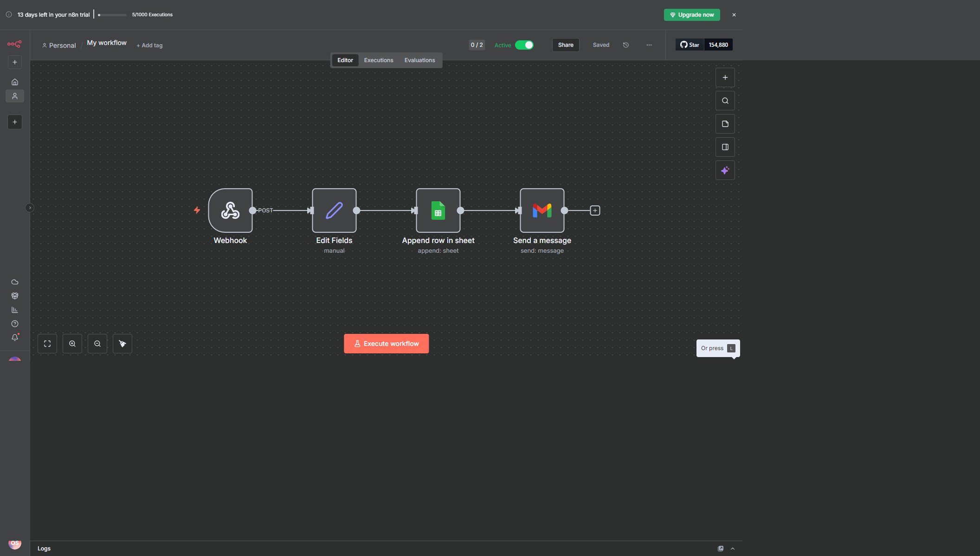This screenshot has width=980, height=556.
Task: Expand the Logs panel chevron
Action: point(733,549)
